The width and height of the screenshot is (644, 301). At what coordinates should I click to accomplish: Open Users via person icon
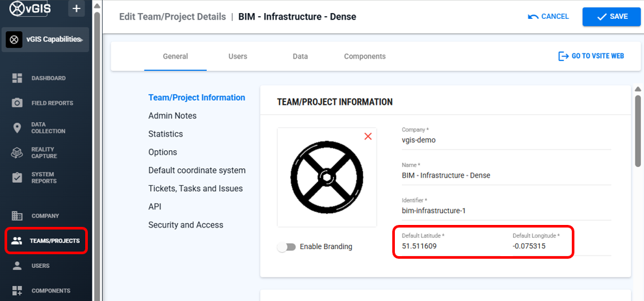point(17,266)
